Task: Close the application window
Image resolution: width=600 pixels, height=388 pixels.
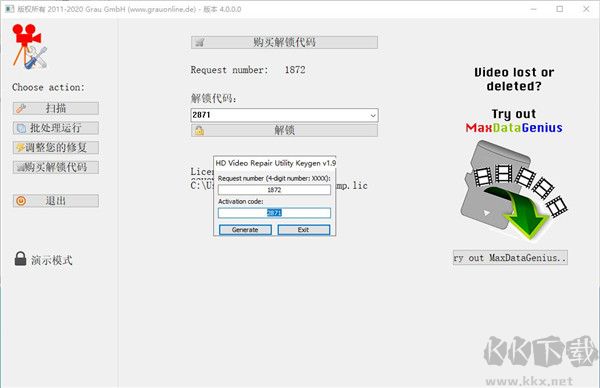Action: (x=586, y=9)
